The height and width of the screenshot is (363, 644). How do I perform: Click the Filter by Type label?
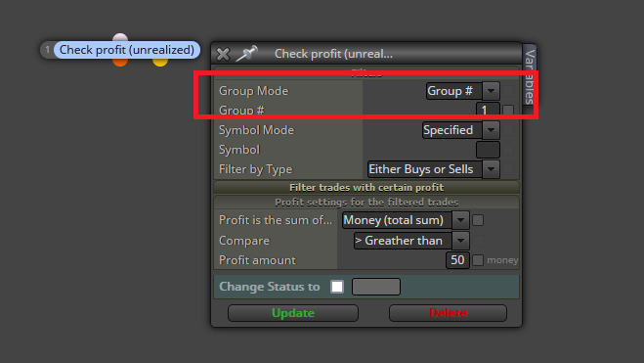click(x=255, y=169)
